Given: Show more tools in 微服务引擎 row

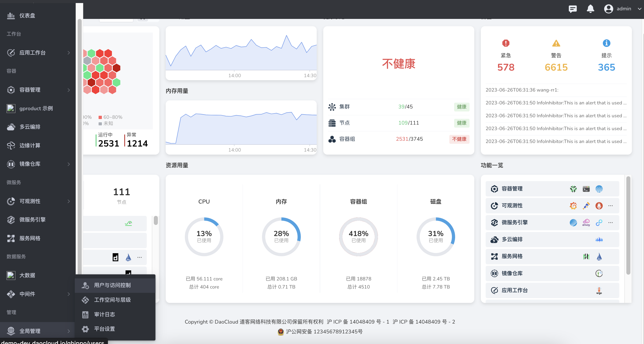Looking at the screenshot, I should tap(610, 223).
